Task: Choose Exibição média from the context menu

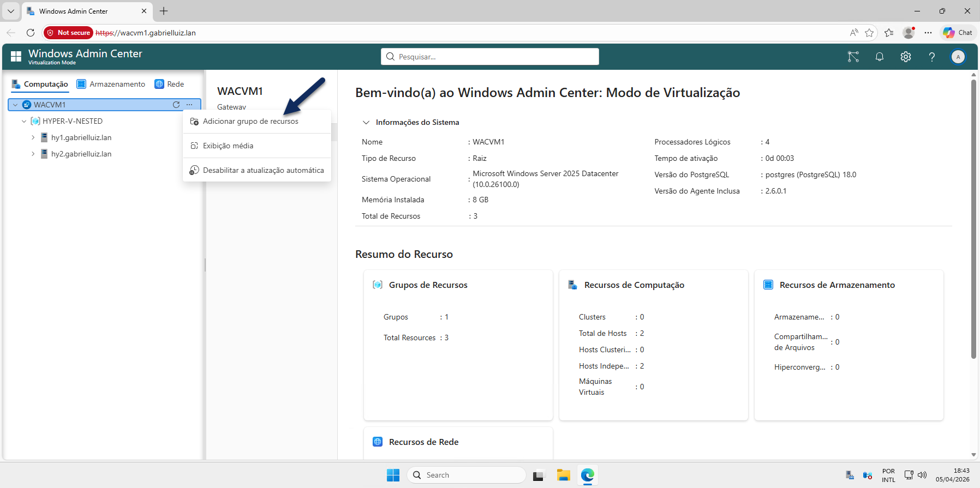Action: 228,146
